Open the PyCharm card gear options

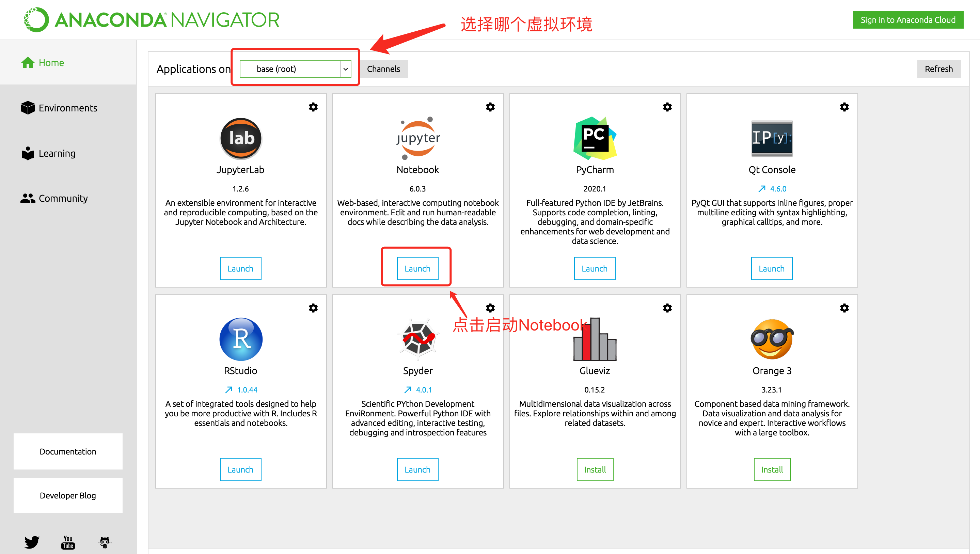667,107
